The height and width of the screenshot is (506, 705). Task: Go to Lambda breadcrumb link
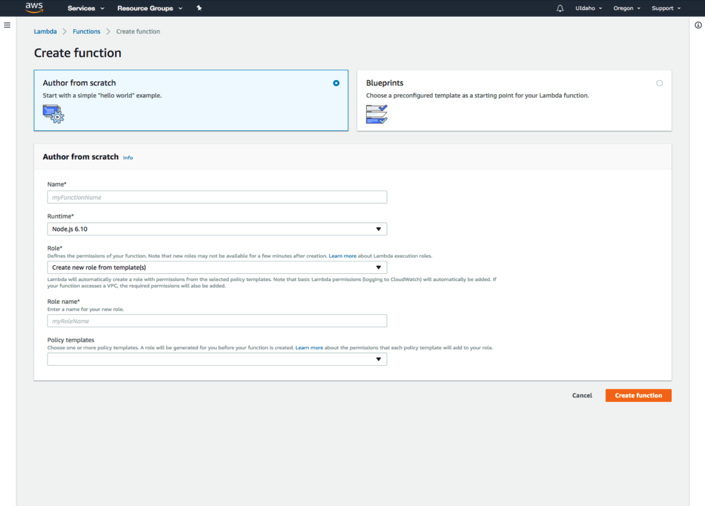point(45,32)
